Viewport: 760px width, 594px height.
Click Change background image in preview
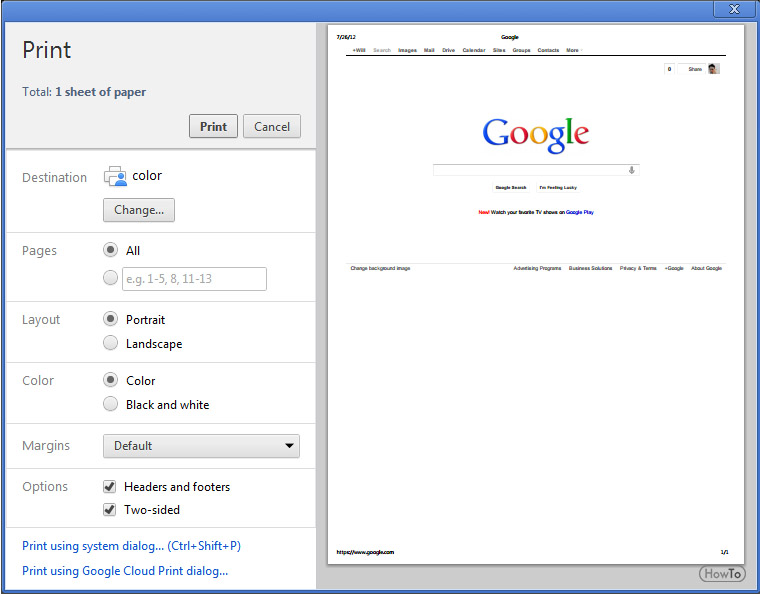point(380,268)
